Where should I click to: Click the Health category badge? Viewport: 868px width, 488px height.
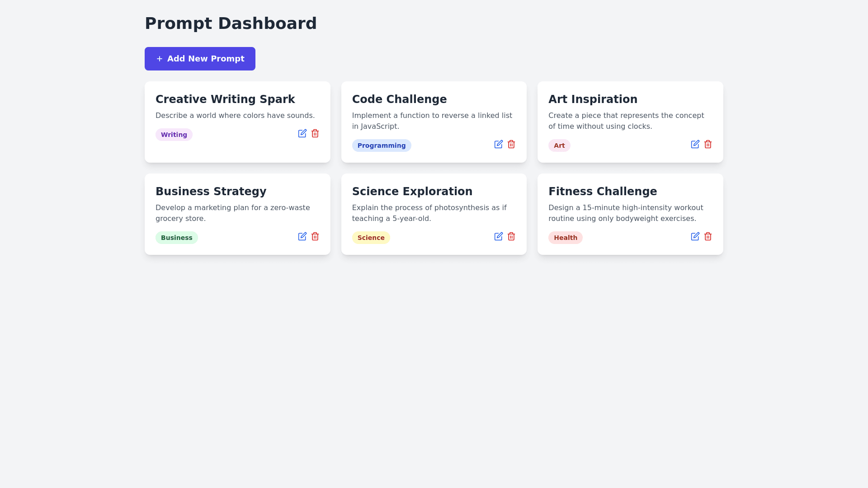click(565, 238)
